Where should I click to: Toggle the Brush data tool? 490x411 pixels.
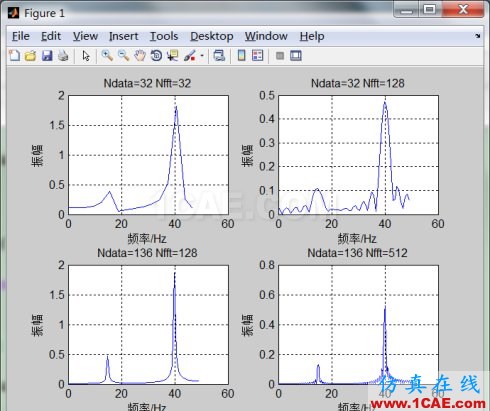tap(190, 56)
